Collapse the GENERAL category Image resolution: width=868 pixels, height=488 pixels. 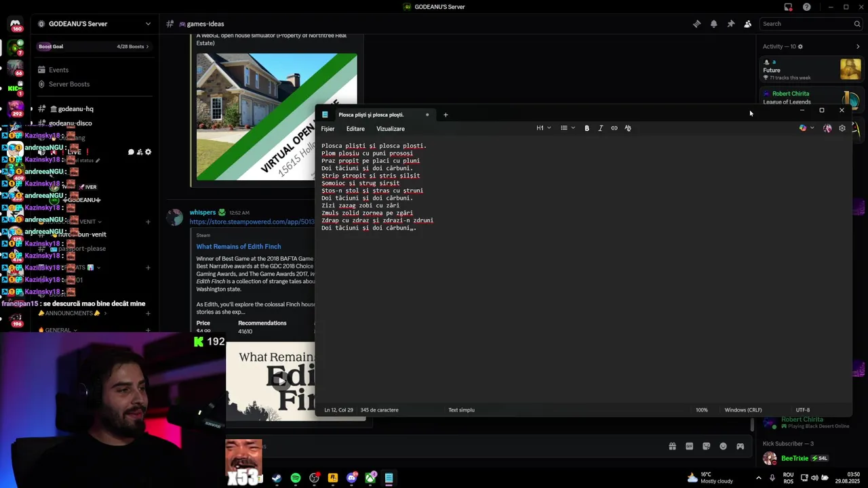click(58, 330)
